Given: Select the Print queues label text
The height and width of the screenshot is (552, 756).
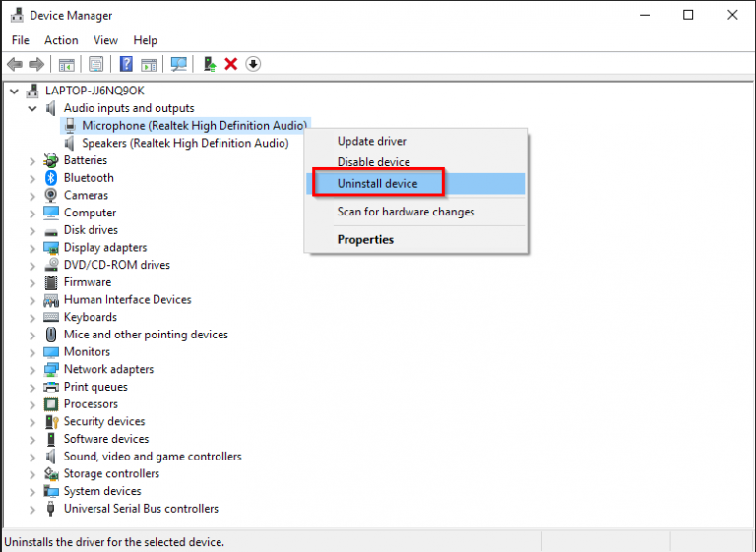Looking at the screenshot, I should tap(95, 387).
